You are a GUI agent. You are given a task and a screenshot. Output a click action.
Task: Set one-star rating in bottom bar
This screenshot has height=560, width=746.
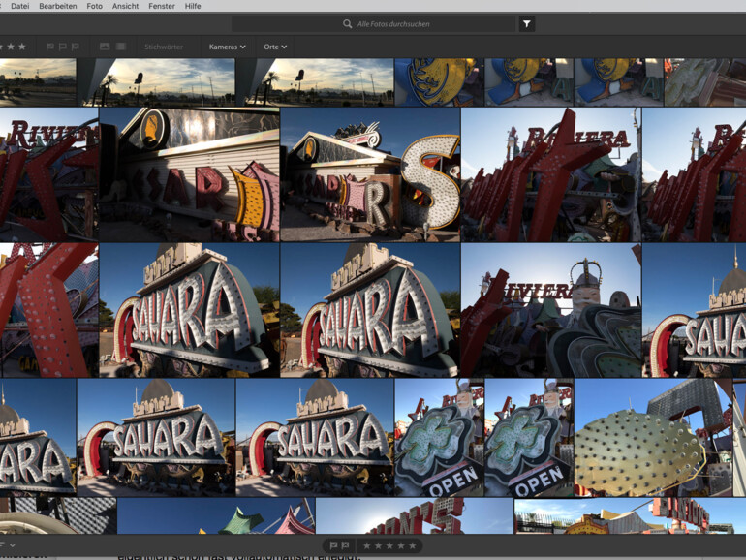[x=367, y=546]
